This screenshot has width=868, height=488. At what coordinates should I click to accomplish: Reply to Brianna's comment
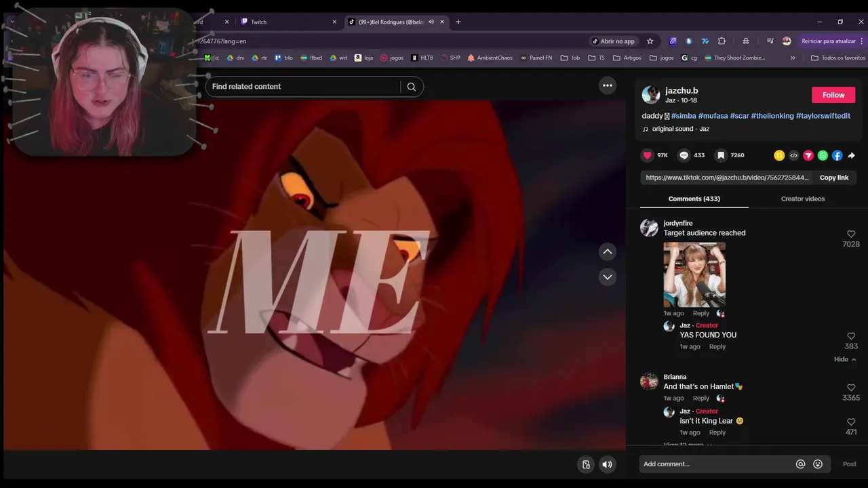pos(701,398)
